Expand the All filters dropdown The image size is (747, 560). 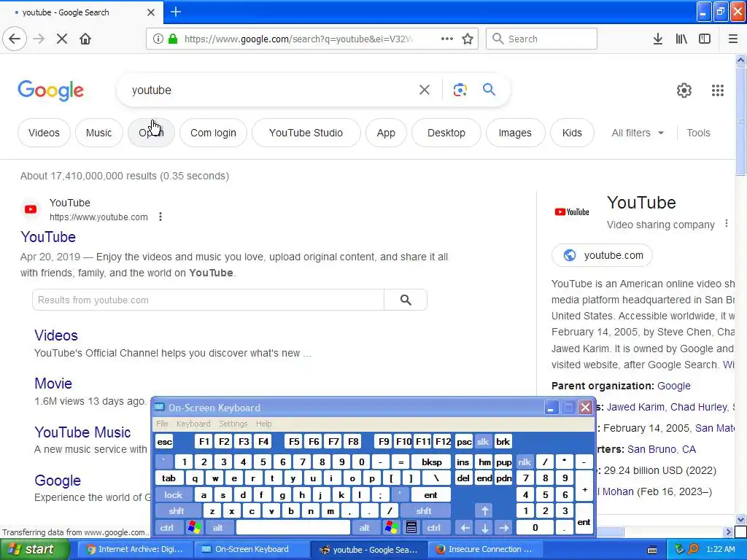tap(638, 133)
